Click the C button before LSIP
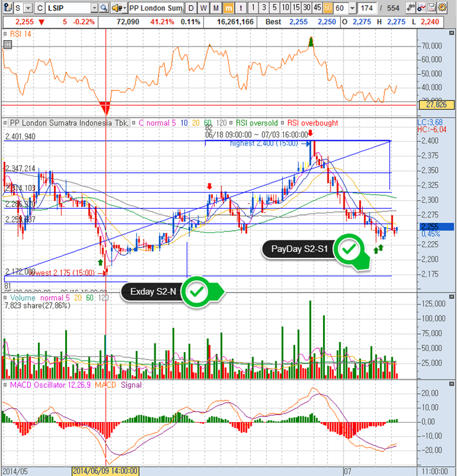The height and width of the screenshot is (476, 457). (x=40, y=8)
